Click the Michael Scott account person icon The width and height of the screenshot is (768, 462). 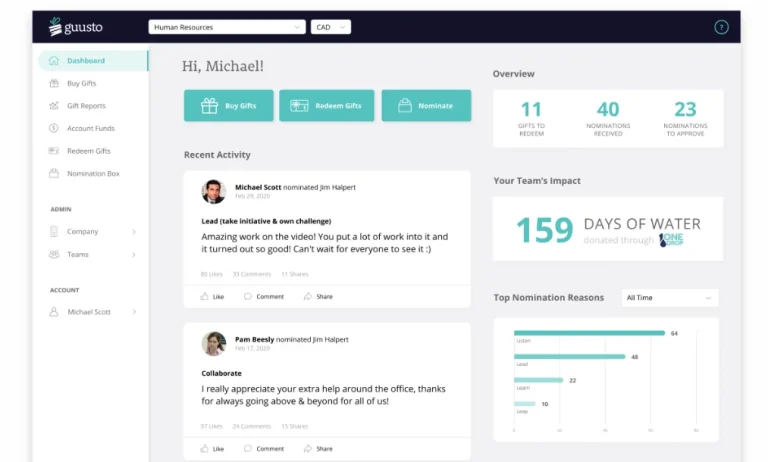point(54,312)
